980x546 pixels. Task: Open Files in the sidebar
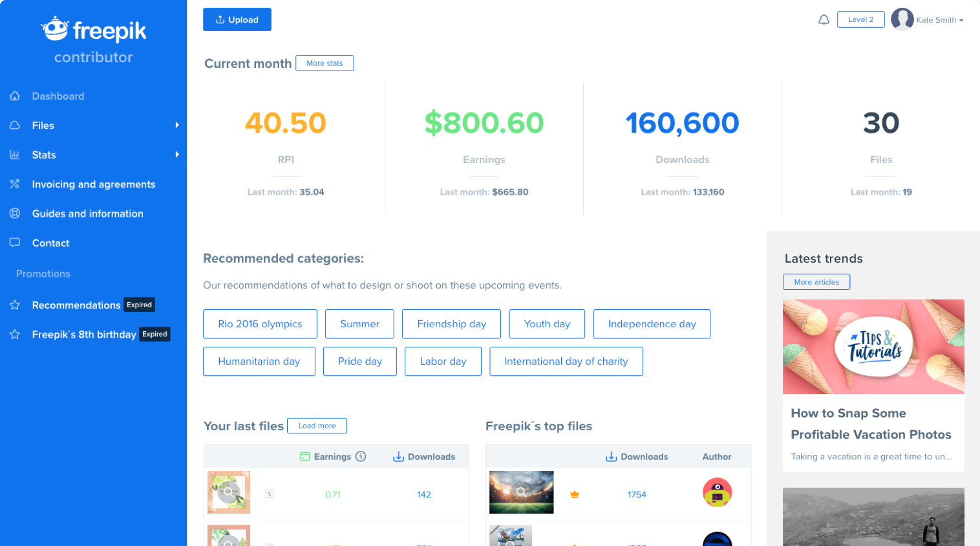pos(43,126)
